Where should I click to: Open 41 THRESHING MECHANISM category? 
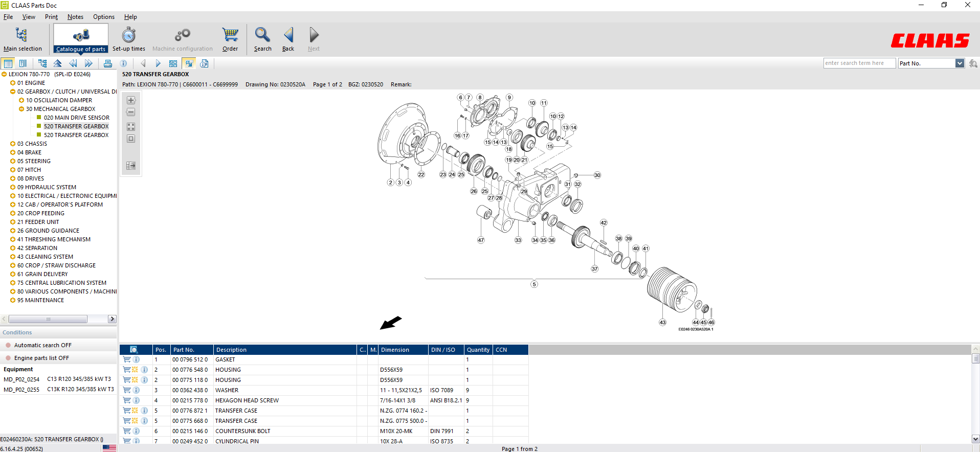tap(54, 239)
